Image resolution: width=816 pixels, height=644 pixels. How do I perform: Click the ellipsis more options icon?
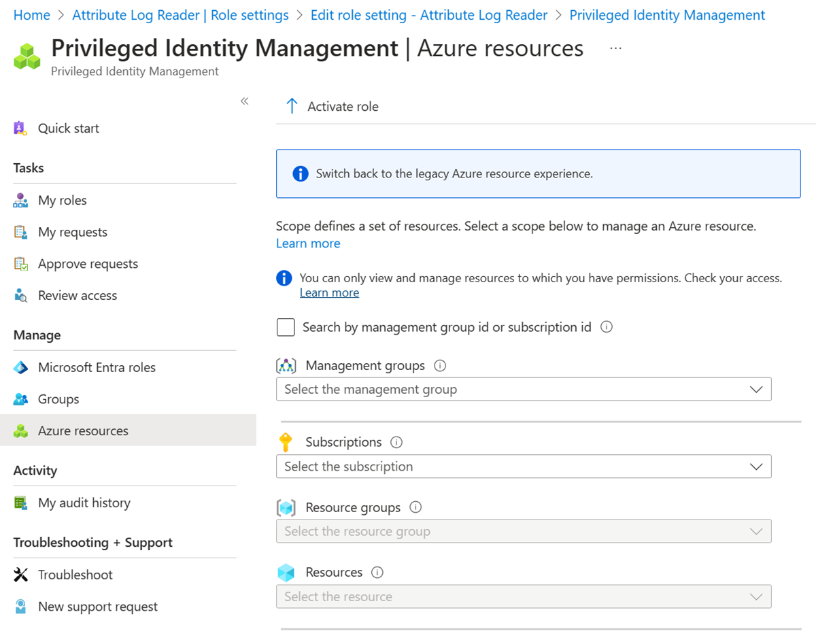(615, 49)
